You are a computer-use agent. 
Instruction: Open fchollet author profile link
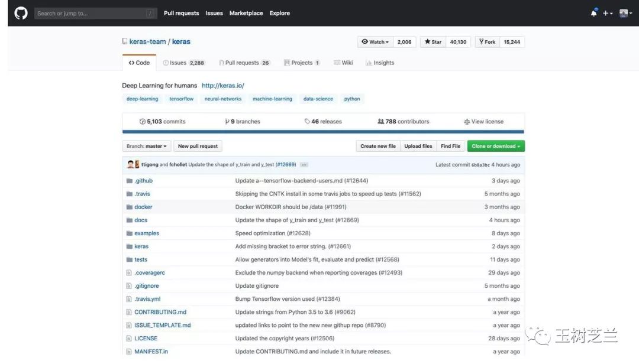tap(178, 164)
